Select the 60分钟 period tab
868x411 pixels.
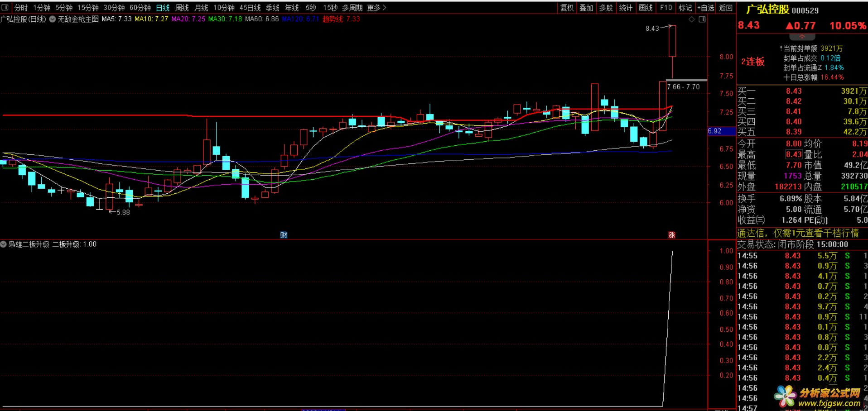pyautogui.click(x=140, y=8)
